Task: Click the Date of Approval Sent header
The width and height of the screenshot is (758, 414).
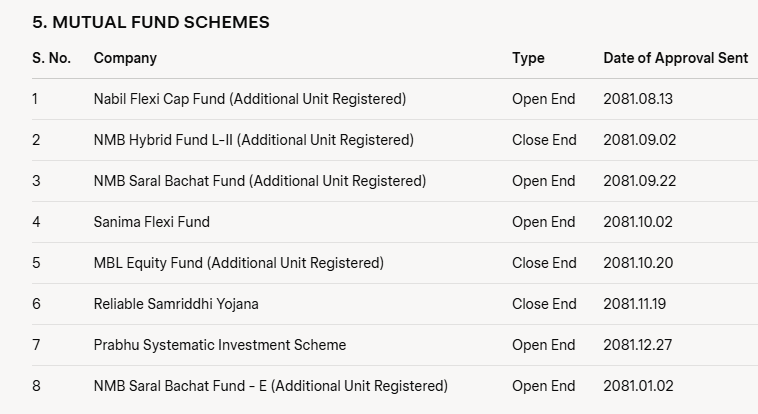Action: coord(676,58)
